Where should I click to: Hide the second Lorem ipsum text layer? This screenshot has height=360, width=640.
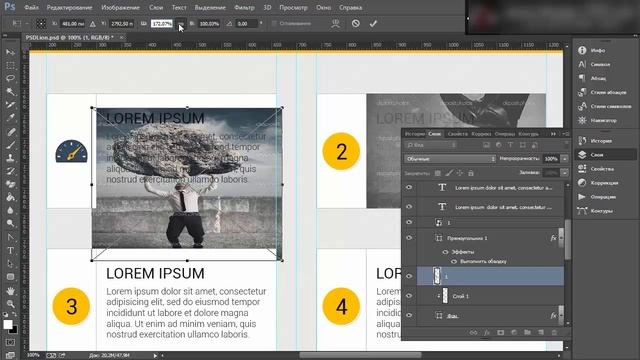click(409, 207)
